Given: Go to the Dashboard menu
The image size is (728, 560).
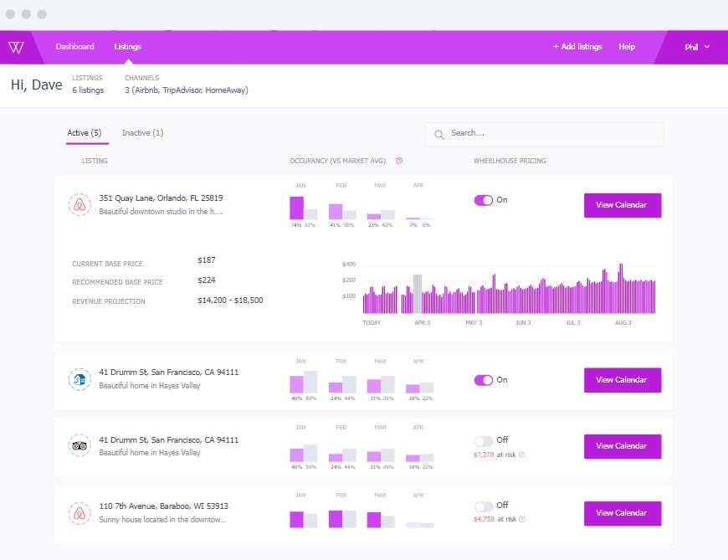Looking at the screenshot, I should click(x=74, y=46).
